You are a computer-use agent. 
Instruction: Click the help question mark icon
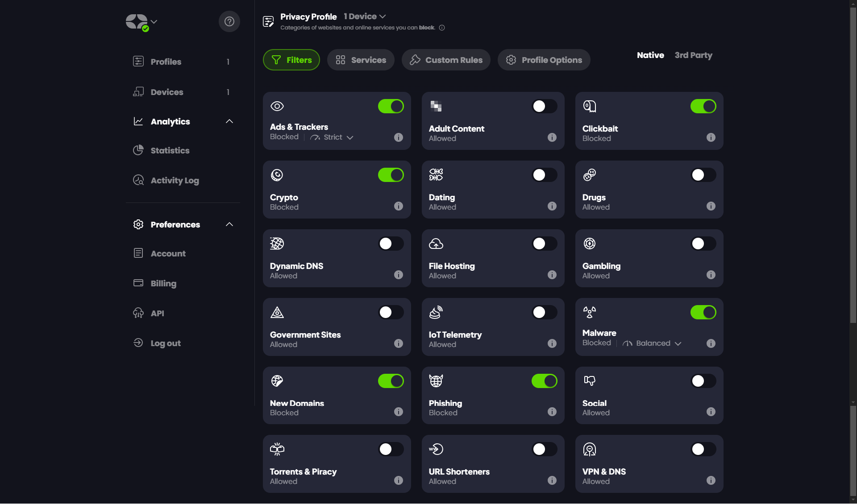point(229,21)
